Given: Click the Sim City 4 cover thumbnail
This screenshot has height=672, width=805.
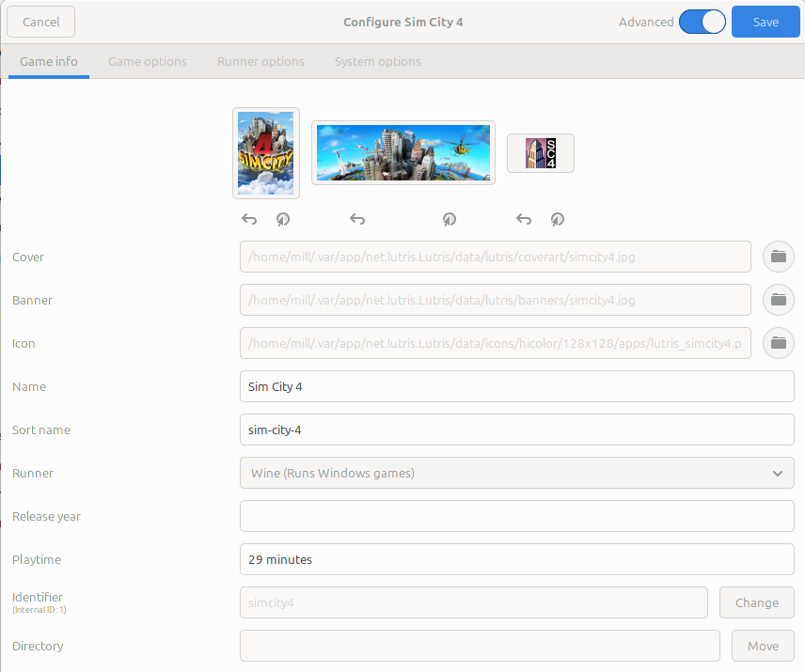Looking at the screenshot, I should [266, 153].
